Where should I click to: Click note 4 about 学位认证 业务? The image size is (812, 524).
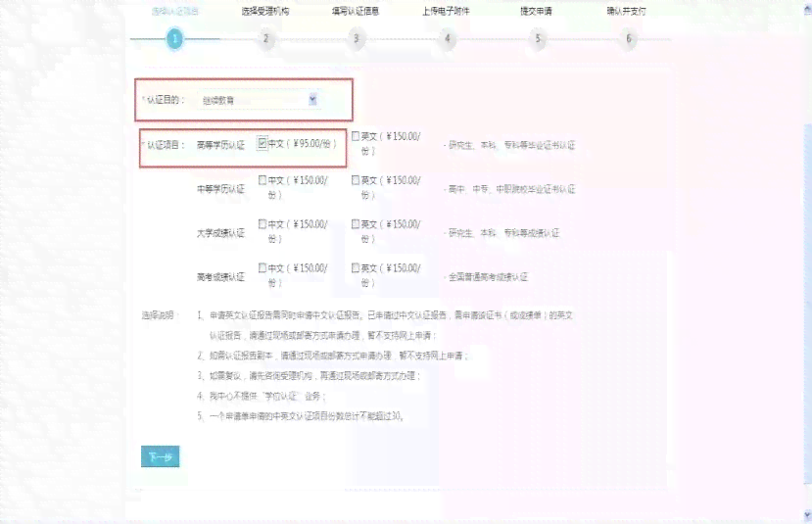pyautogui.click(x=262, y=396)
